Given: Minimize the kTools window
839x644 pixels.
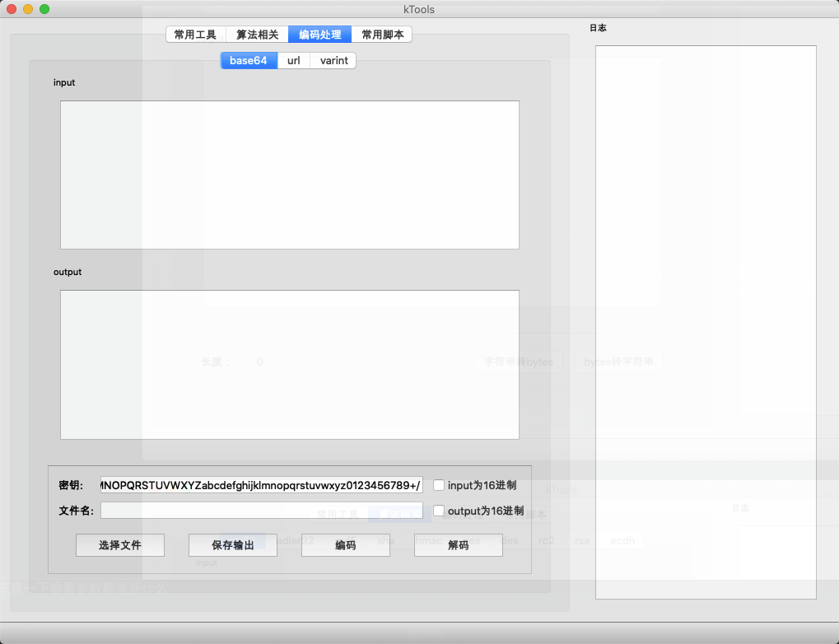Looking at the screenshot, I should (28, 9).
